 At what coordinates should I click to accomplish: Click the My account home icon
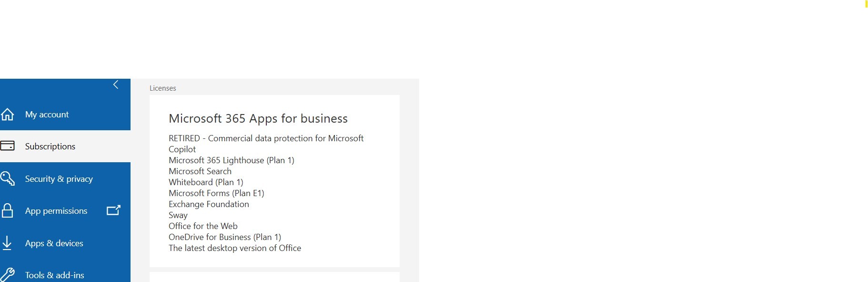pyautogui.click(x=8, y=114)
